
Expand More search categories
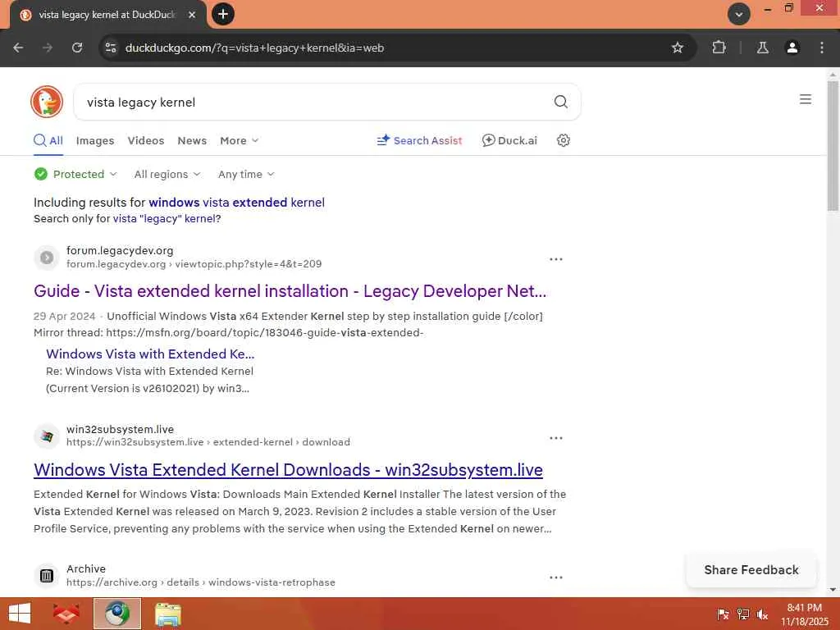pyautogui.click(x=239, y=140)
